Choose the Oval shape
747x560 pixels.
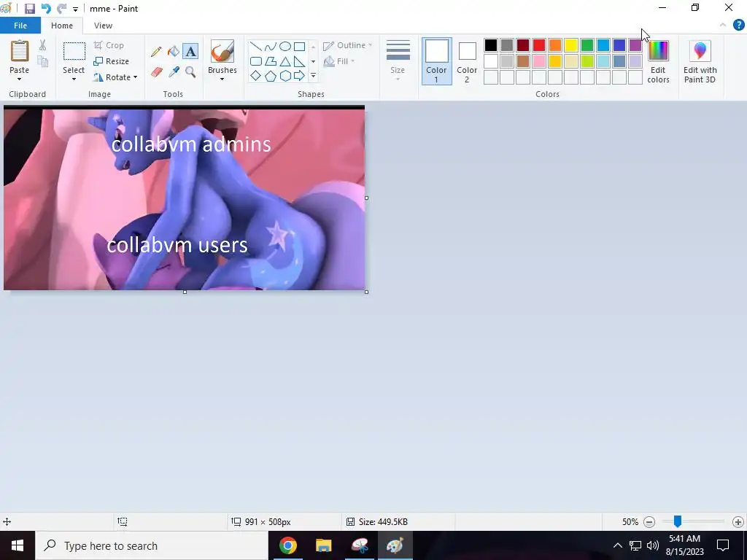point(285,47)
